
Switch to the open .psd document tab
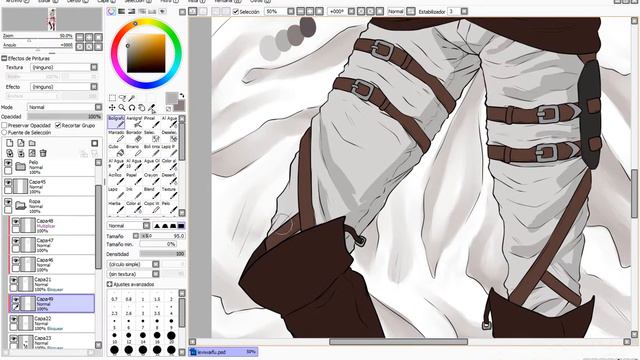tap(223, 351)
